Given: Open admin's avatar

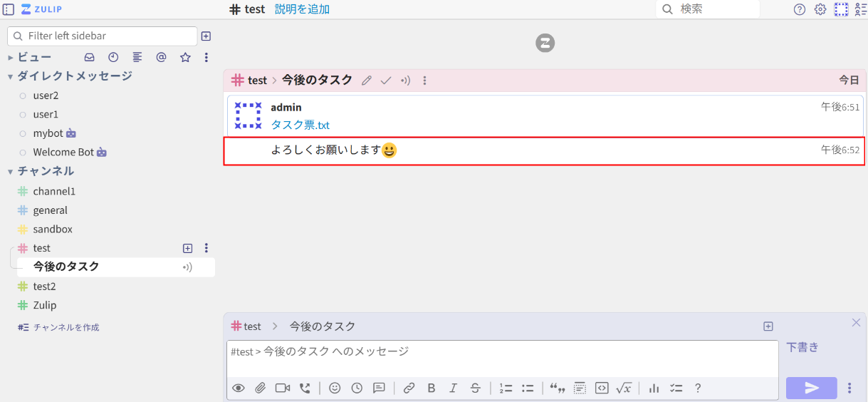Looking at the screenshot, I should [x=248, y=115].
